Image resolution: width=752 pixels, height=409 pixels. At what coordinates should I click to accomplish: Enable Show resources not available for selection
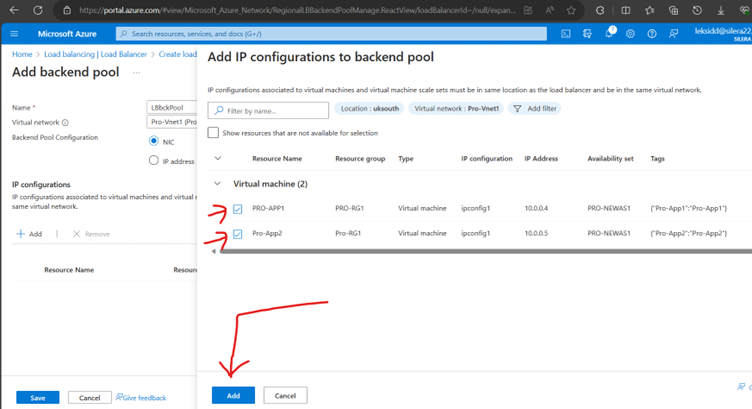pyautogui.click(x=213, y=133)
